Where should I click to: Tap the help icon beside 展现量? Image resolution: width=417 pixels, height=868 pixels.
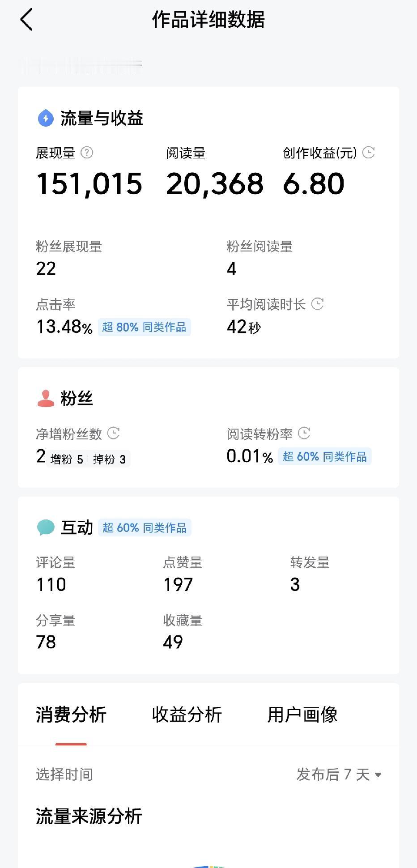click(87, 153)
